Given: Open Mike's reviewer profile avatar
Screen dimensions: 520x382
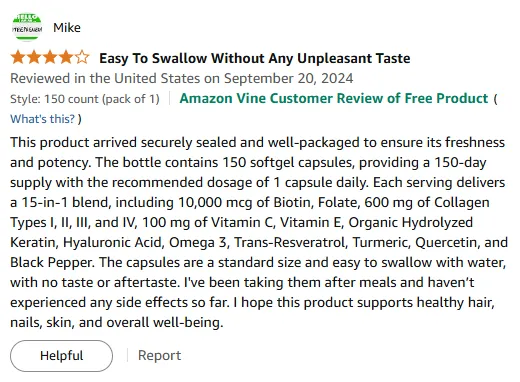Looking at the screenshot, I should click(x=27, y=27).
